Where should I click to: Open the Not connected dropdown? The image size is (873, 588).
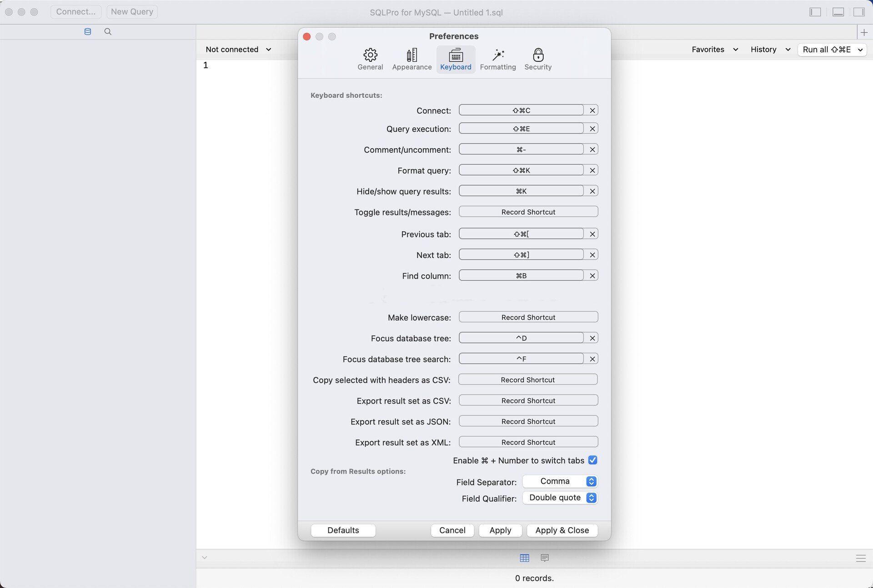pyautogui.click(x=238, y=50)
